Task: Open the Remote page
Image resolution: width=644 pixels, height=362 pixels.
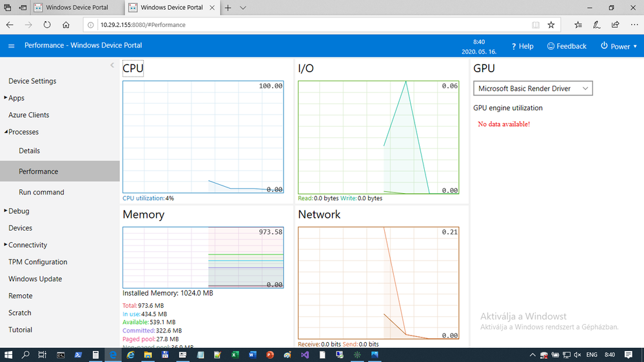Action: [x=21, y=296]
